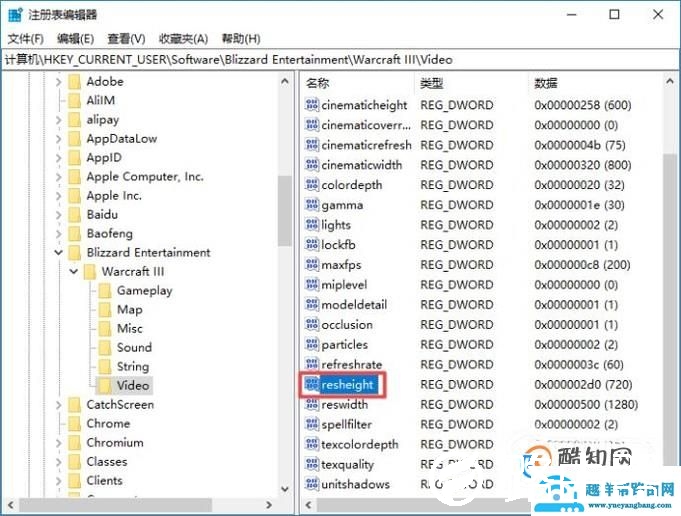Open the 编辑(E) menu
Viewport: 681px width, 516px height.
click(75, 39)
